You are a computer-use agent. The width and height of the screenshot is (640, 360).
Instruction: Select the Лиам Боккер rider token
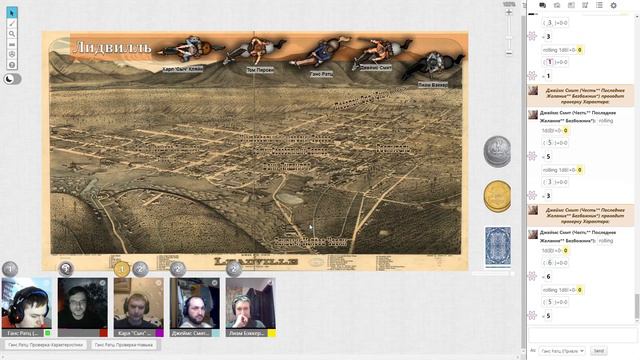[433, 65]
